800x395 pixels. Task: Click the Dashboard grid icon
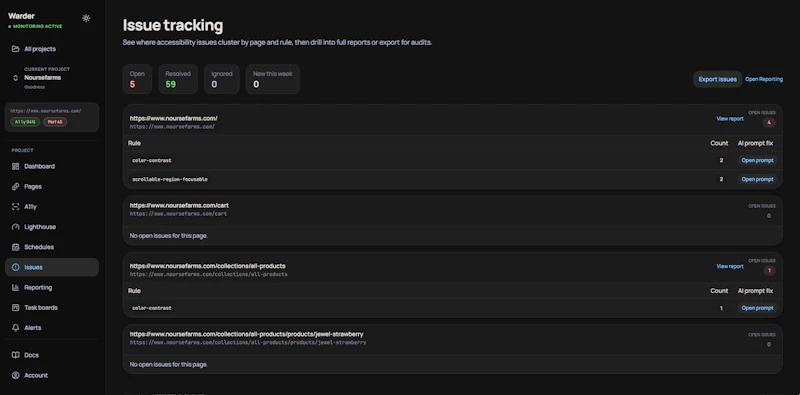(15, 166)
